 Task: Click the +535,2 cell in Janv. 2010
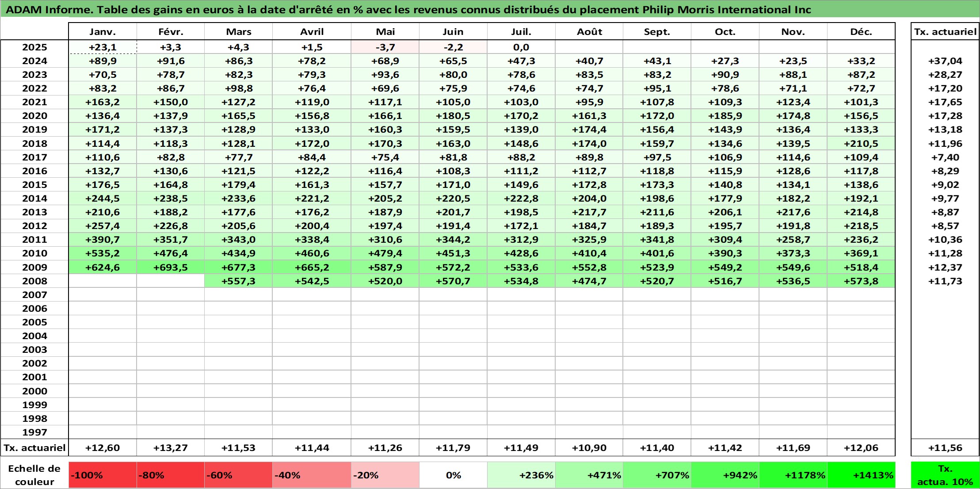click(103, 253)
